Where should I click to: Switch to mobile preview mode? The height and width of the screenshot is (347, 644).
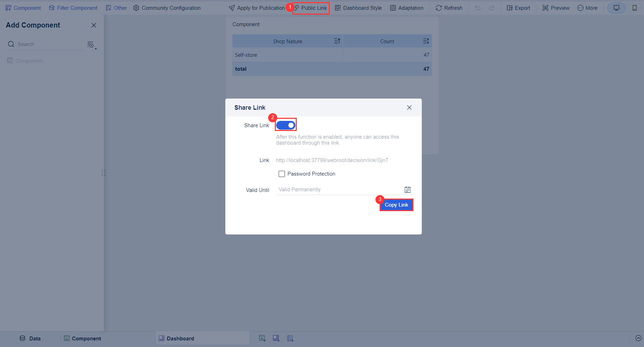[x=635, y=8]
